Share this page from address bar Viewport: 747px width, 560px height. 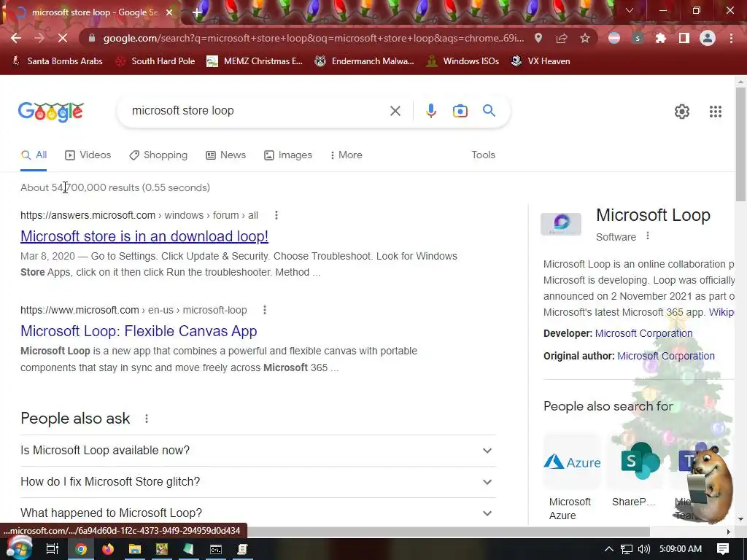(x=562, y=38)
